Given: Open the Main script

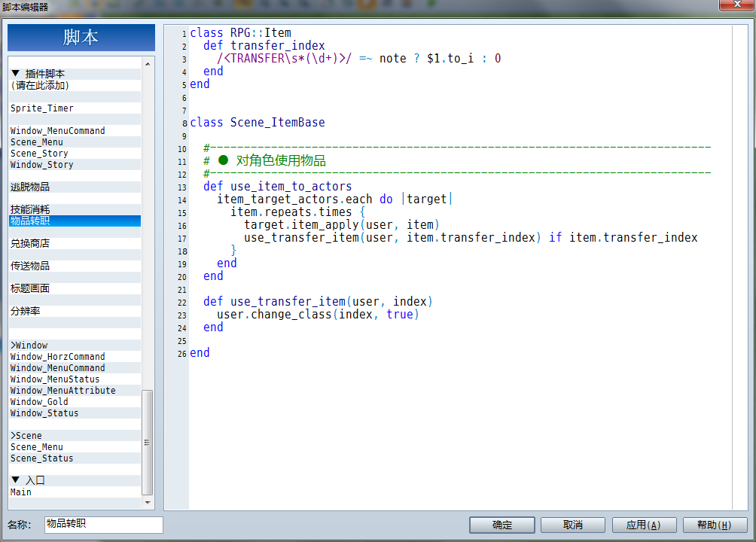Looking at the screenshot, I should (x=75, y=492).
